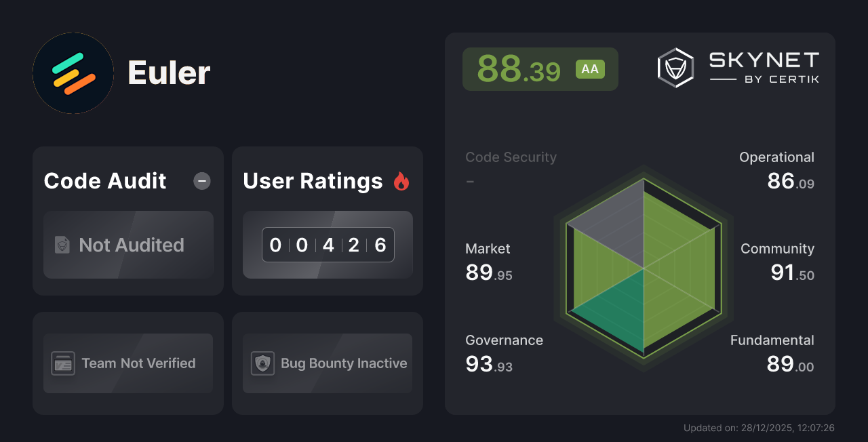Click the Euler project logo
This screenshot has width=868, height=442.
tap(73, 73)
